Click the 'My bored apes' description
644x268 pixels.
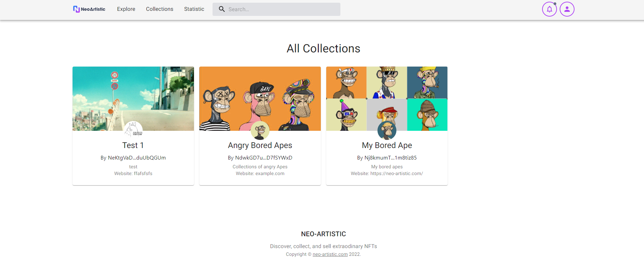387,167
